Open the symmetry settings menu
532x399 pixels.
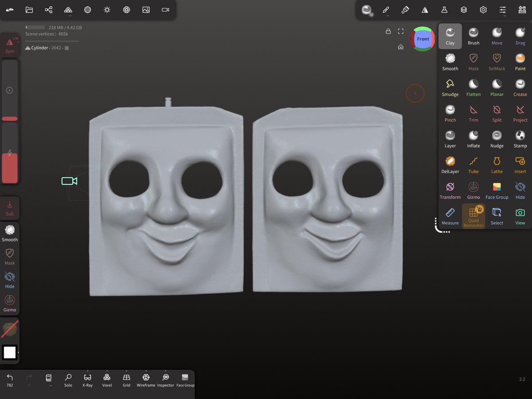(425, 10)
